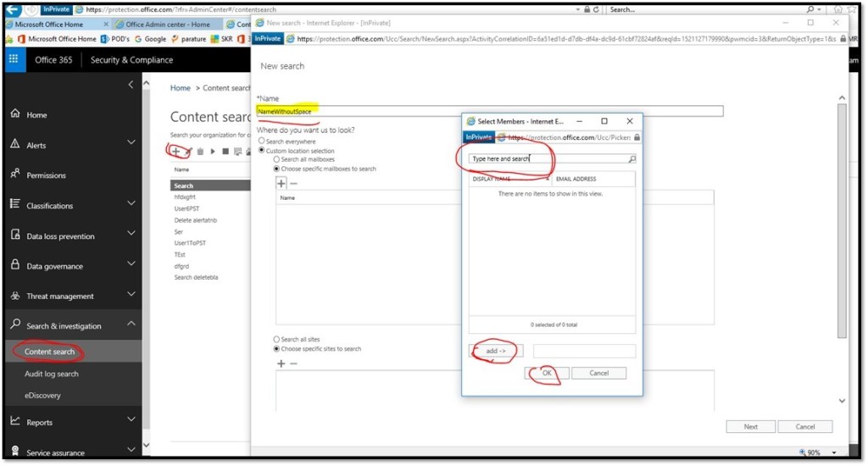Click Next in the New search window
The height and width of the screenshot is (466, 868).
coord(750,426)
